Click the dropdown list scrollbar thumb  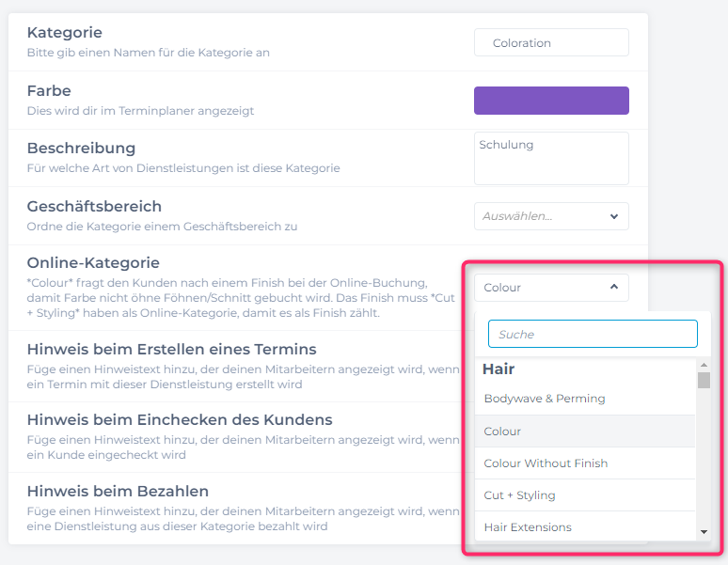click(x=704, y=380)
